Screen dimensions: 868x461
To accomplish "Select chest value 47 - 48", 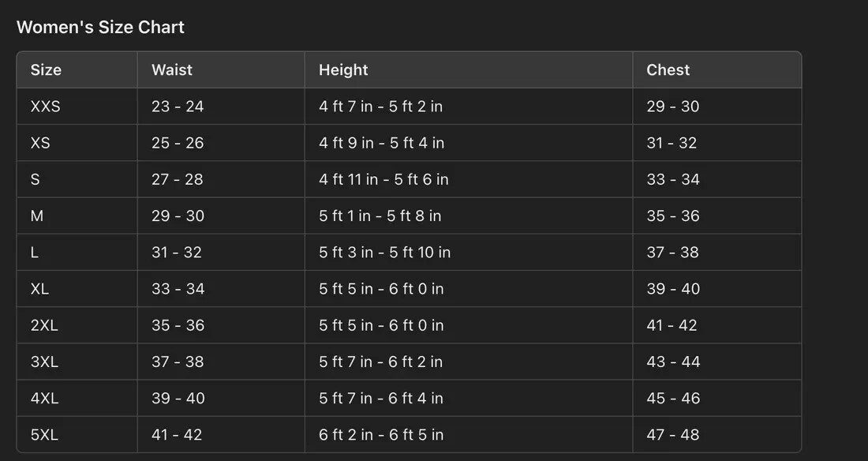I will [673, 434].
